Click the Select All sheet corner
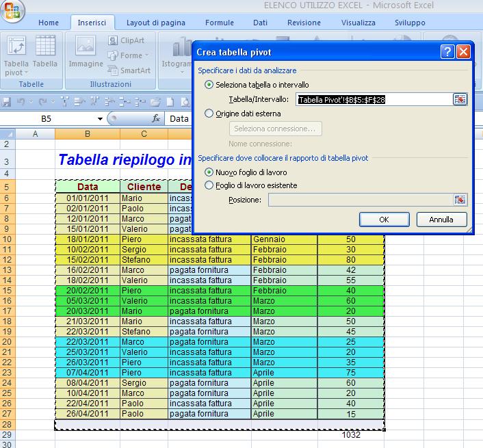Viewport: 483px width, 448px height. [8, 134]
